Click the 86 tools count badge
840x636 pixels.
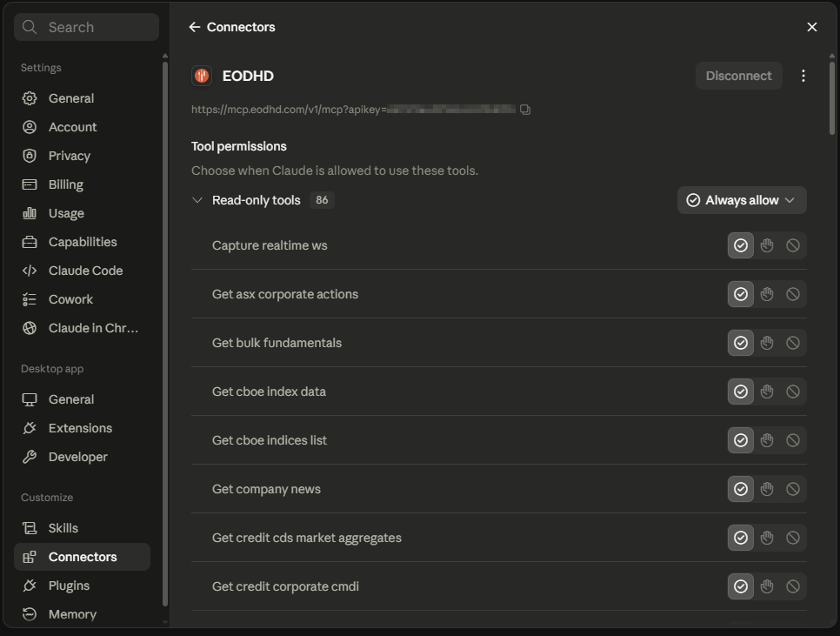click(322, 200)
